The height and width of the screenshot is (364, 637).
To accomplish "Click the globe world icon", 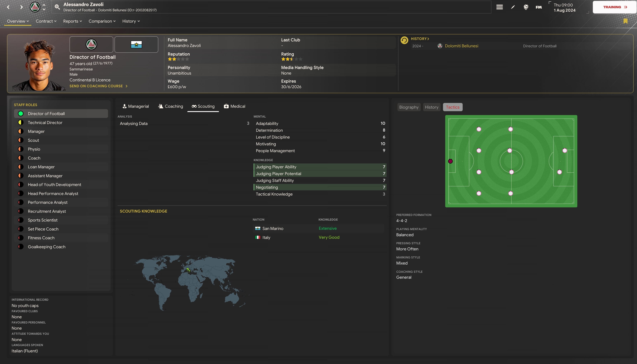I will [x=526, y=7].
